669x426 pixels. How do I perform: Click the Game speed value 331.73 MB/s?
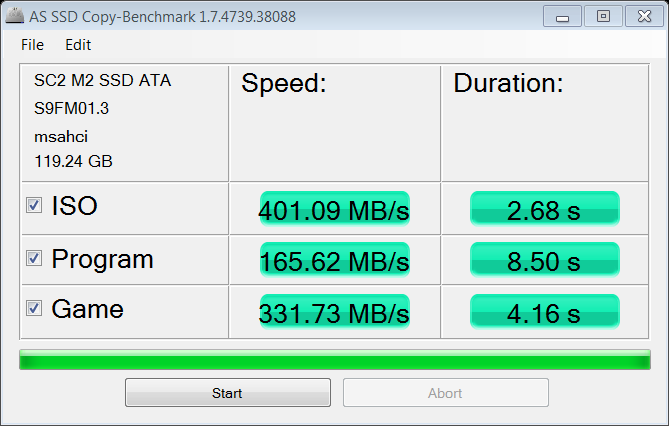coord(334,313)
